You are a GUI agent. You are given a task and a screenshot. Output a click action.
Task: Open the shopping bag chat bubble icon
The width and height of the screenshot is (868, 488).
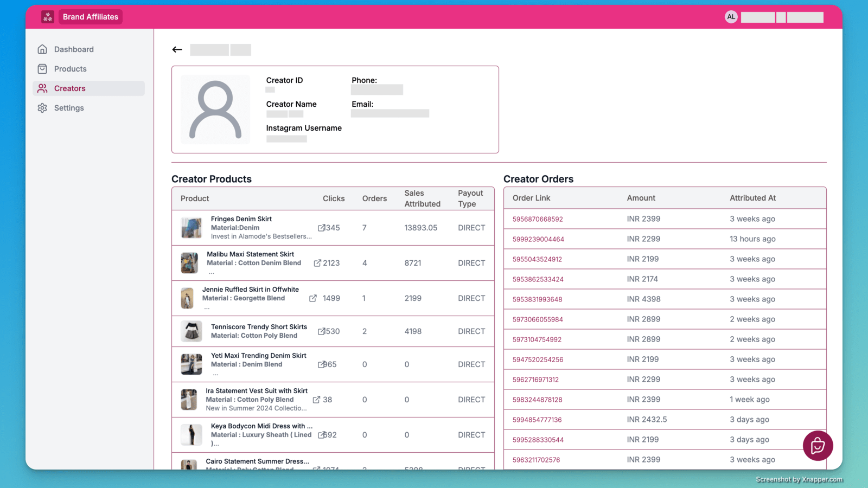pos(818,446)
